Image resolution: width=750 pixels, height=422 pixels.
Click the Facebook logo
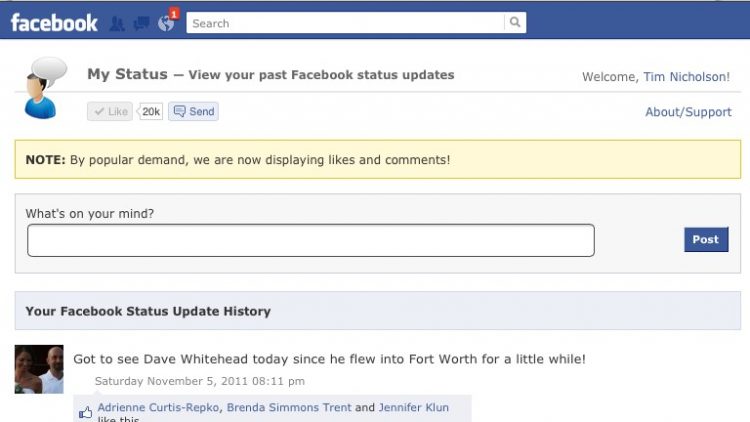pos(54,23)
